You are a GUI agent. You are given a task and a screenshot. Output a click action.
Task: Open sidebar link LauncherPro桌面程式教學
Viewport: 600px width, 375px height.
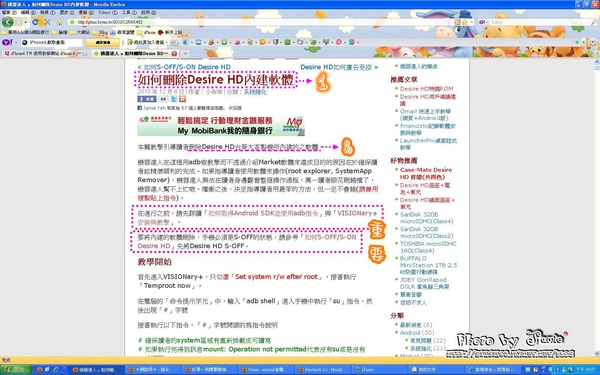[x=428, y=144]
